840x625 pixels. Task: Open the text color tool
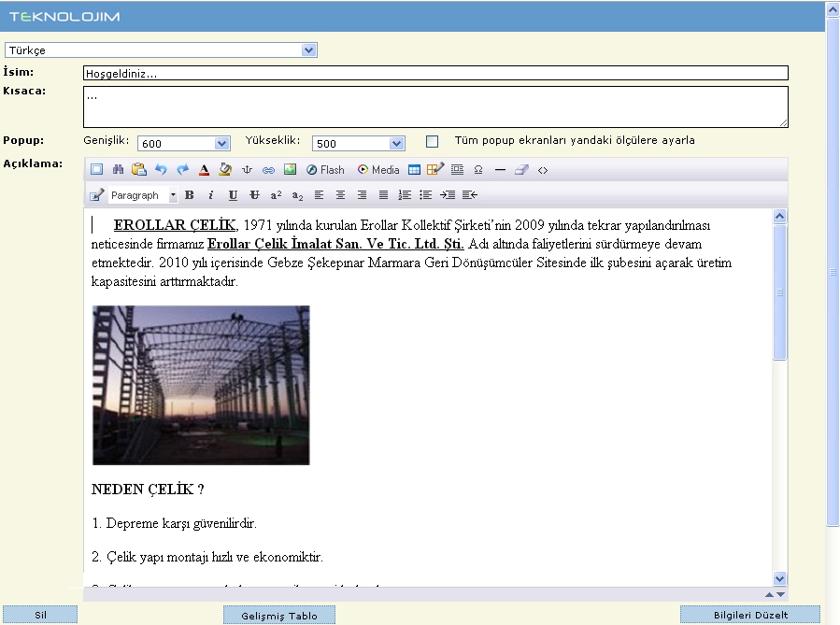204,170
